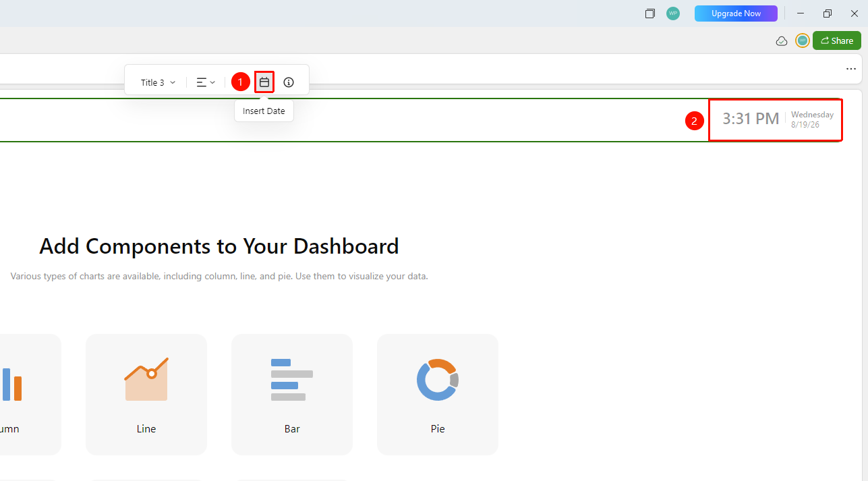Image resolution: width=868 pixels, height=481 pixels.
Task: Expand the text alignment dropdown
Action: pos(206,82)
